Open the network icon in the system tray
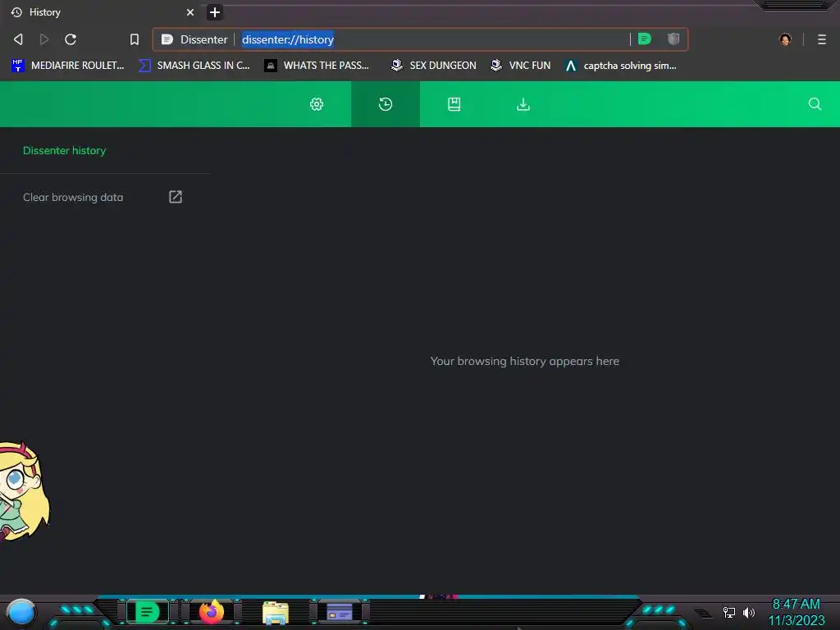840x630 pixels. [728, 612]
